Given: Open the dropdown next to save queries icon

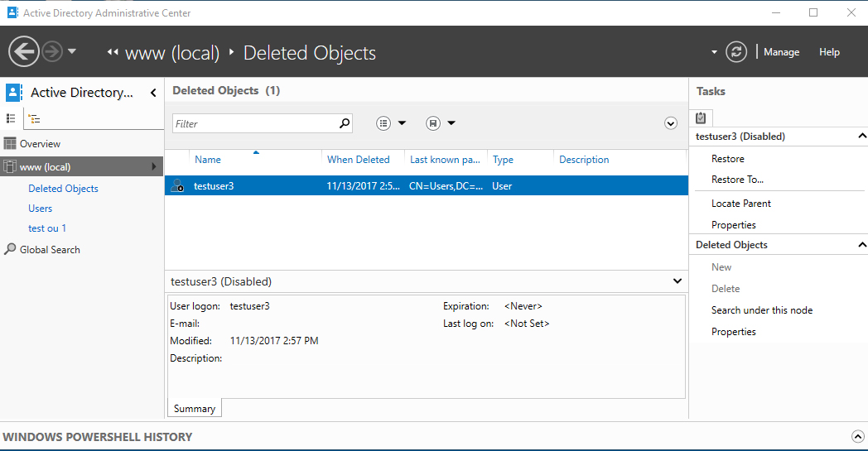Looking at the screenshot, I should click(x=451, y=123).
